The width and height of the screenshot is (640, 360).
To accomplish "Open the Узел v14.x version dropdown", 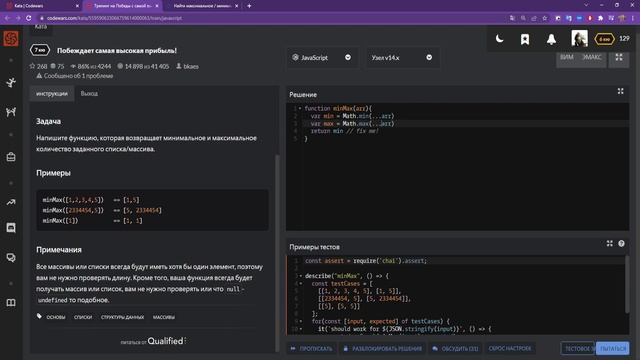I will tap(402, 58).
